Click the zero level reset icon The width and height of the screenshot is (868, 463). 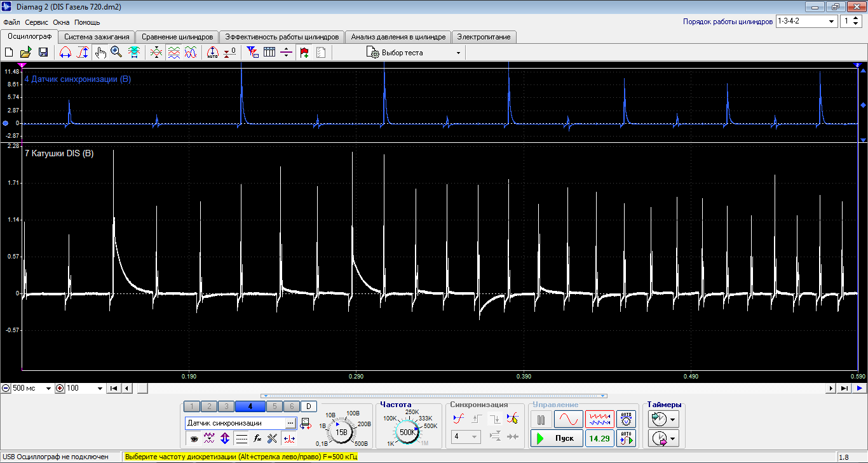pos(230,53)
